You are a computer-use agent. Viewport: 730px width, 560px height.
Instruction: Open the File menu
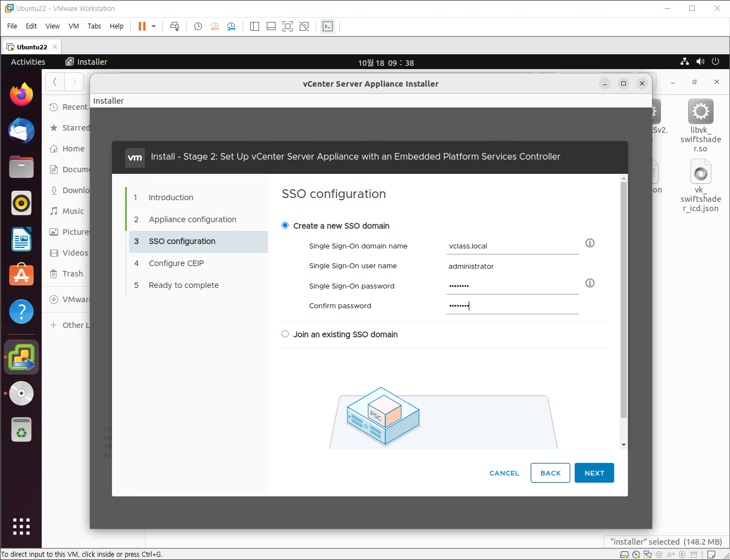(x=12, y=26)
